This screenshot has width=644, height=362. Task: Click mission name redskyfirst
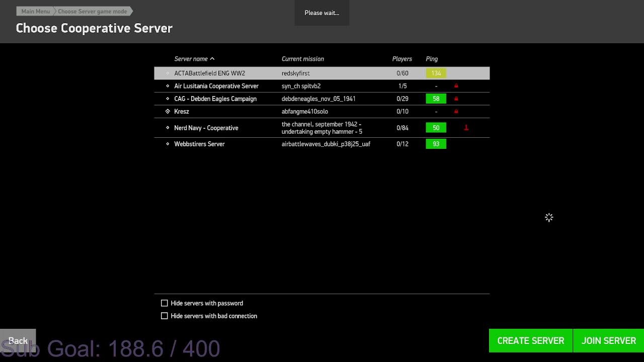tap(296, 73)
